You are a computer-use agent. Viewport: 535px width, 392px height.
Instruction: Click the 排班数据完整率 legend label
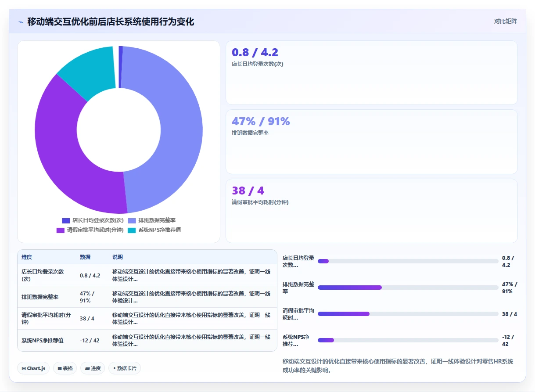point(157,220)
